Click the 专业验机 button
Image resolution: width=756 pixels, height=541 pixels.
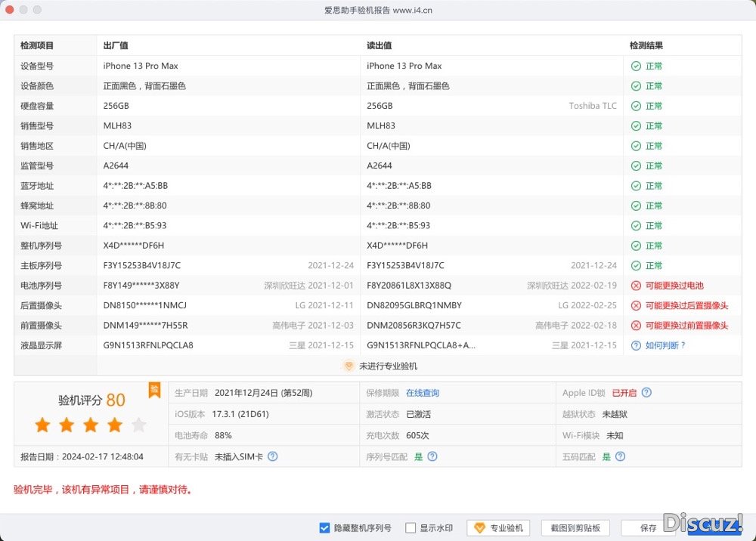pos(498,528)
